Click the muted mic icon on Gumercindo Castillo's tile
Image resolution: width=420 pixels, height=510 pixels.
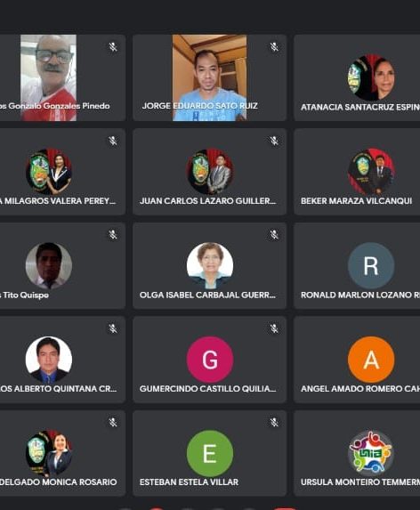point(274,328)
